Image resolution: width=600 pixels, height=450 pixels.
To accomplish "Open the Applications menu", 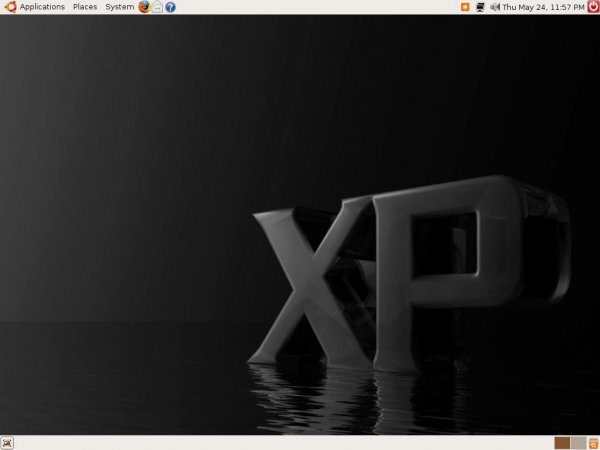I will (42, 7).
